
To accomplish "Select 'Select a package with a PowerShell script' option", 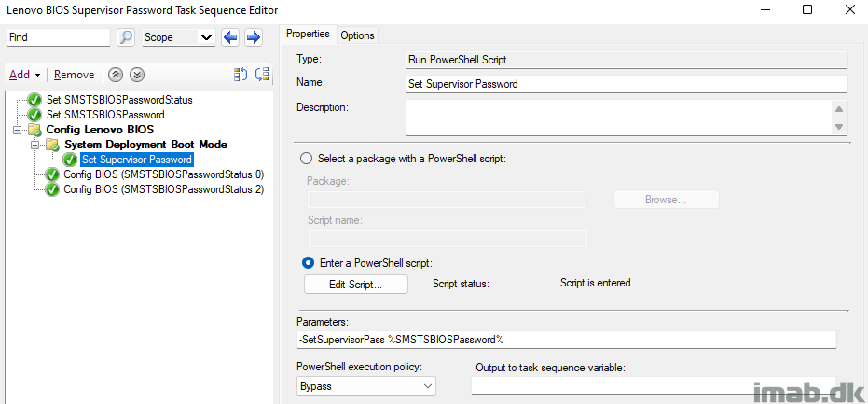I will click(x=306, y=159).
